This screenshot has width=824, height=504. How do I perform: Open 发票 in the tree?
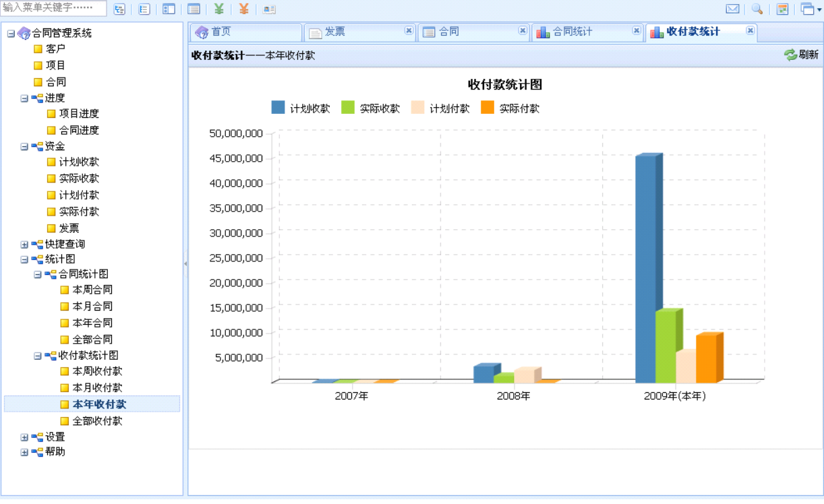click(x=69, y=228)
